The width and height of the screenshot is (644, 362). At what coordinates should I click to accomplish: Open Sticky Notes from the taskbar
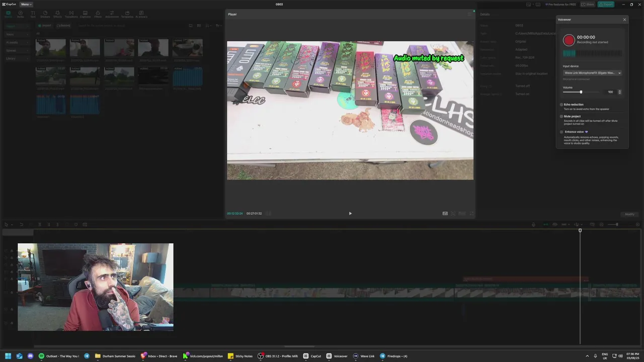click(x=240, y=356)
